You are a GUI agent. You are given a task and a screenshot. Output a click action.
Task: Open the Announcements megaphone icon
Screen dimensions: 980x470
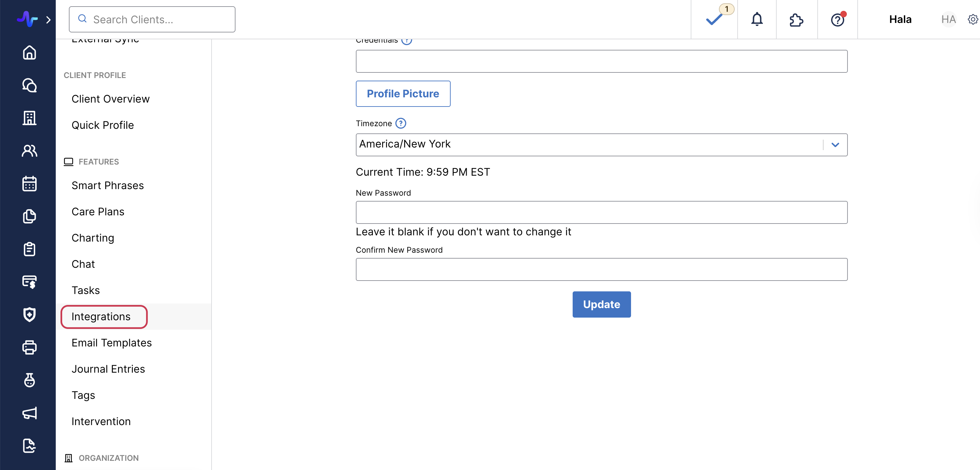pyautogui.click(x=29, y=413)
